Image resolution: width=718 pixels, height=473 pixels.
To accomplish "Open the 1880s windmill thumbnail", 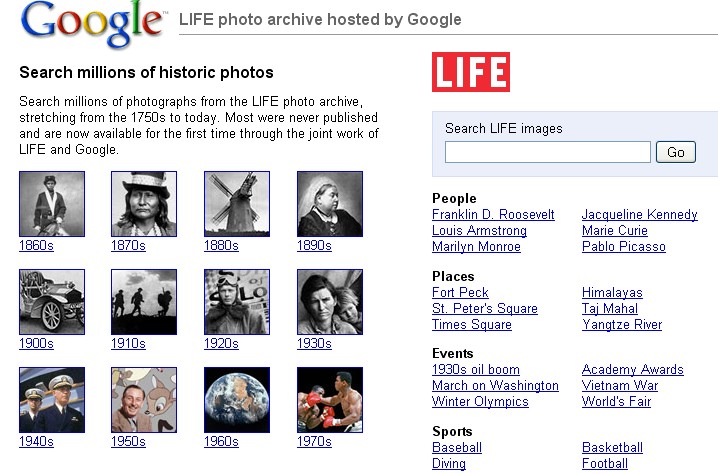I will (x=237, y=204).
